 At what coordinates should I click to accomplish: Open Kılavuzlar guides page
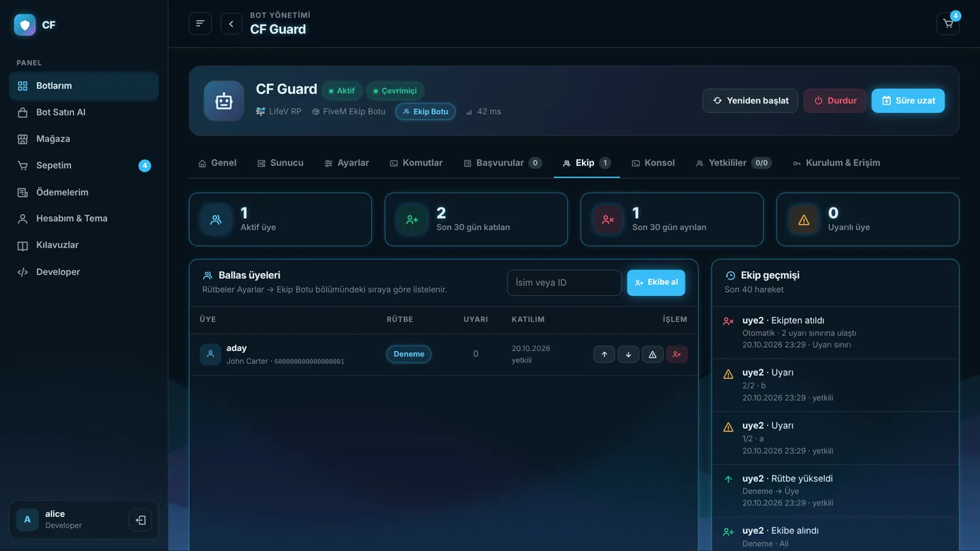(x=84, y=245)
